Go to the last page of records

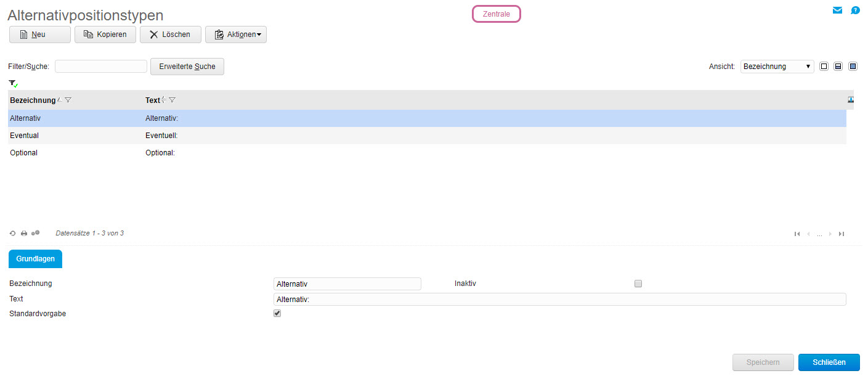coord(842,234)
